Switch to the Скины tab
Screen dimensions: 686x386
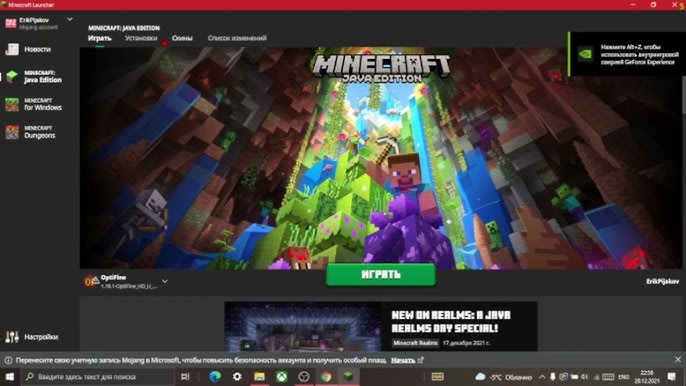pos(182,38)
